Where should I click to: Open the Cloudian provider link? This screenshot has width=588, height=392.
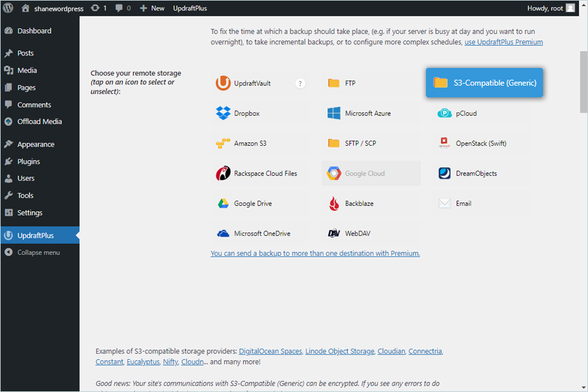[x=391, y=351]
